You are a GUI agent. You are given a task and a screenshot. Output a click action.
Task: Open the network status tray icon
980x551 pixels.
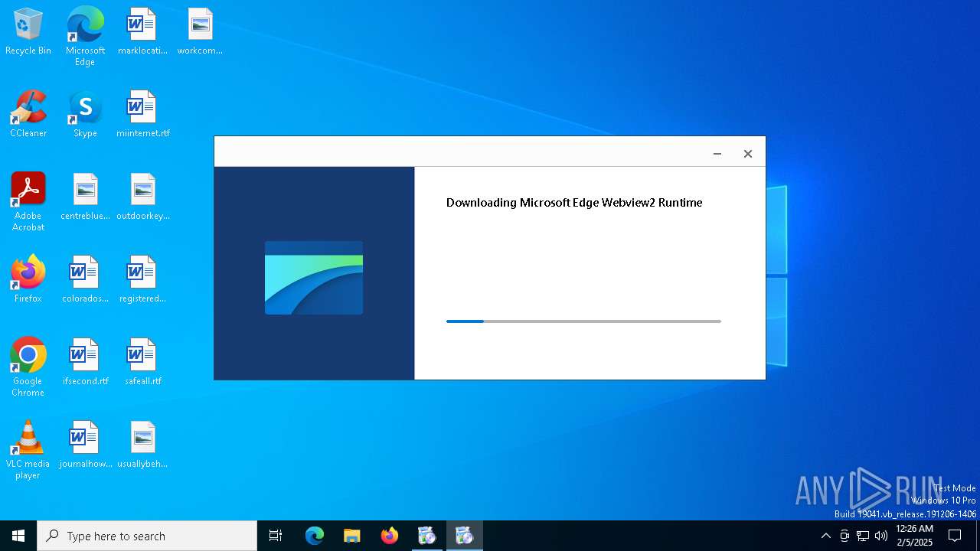click(863, 536)
